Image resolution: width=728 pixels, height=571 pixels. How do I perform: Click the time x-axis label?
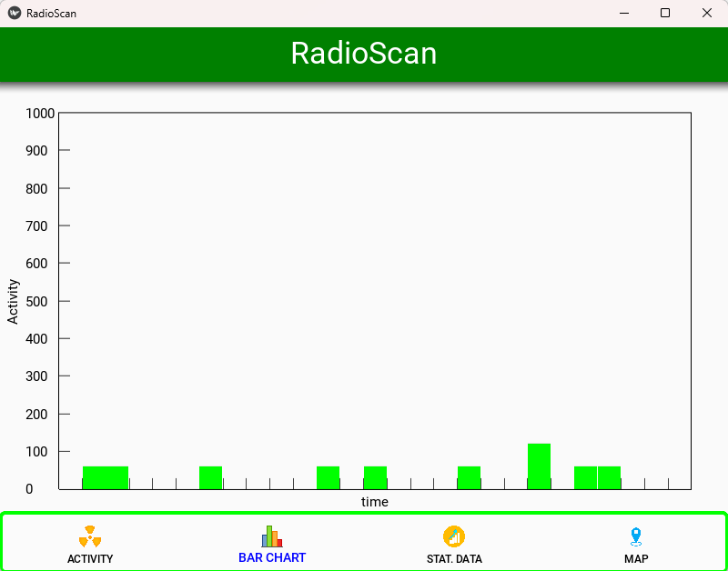pyautogui.click(x=374, y=502)
